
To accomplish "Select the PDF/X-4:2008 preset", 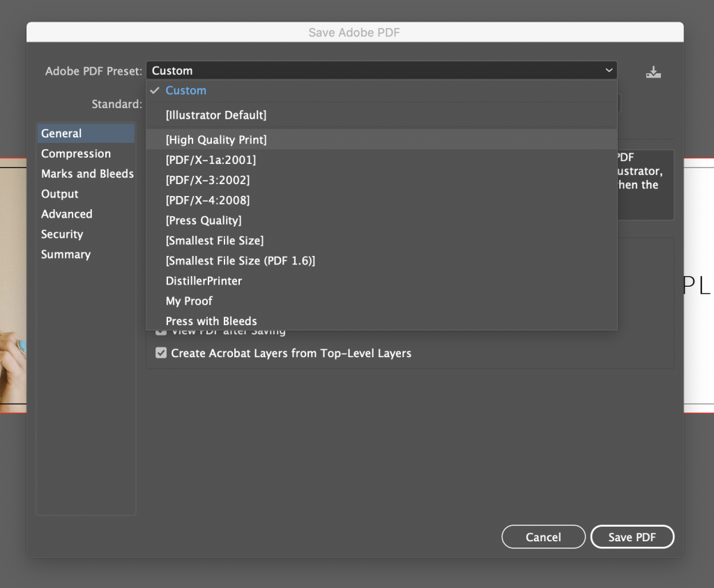I will click(381, 200).
